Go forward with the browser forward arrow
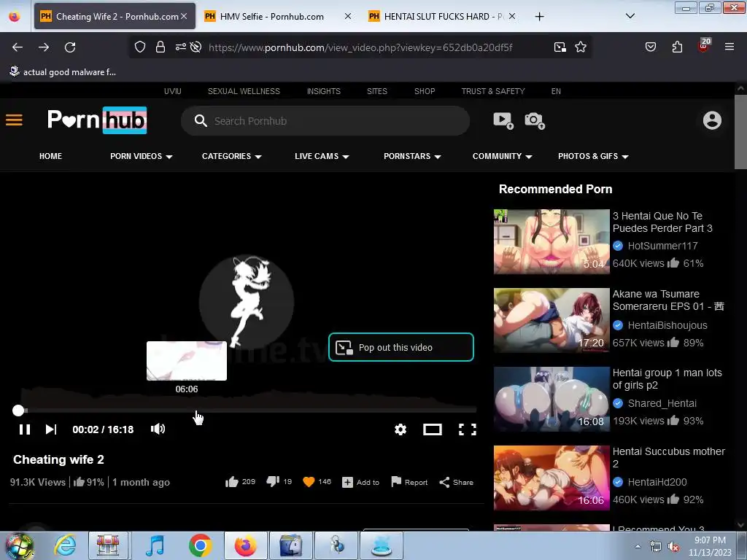This screenshot has width=747, height=560. pyautogui.click(x=44, y=47)
